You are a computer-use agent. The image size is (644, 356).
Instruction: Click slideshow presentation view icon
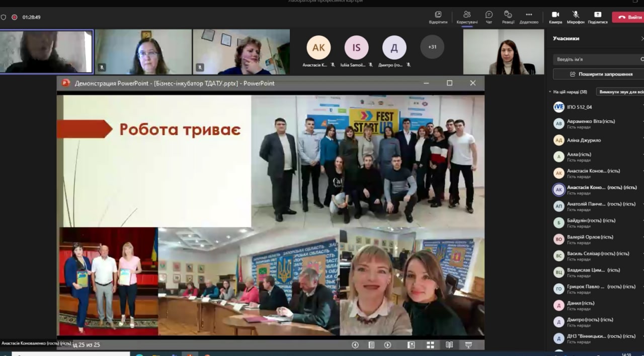tap(468, 345)
